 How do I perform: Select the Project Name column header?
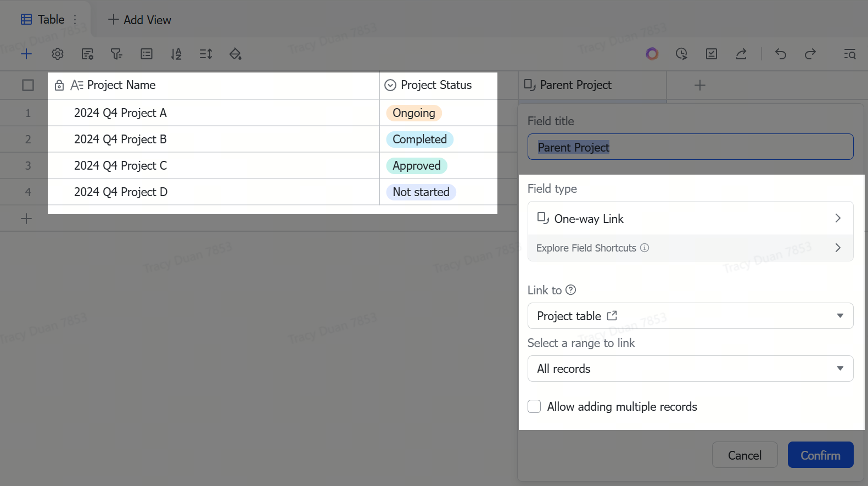click(x=214, y=85)
